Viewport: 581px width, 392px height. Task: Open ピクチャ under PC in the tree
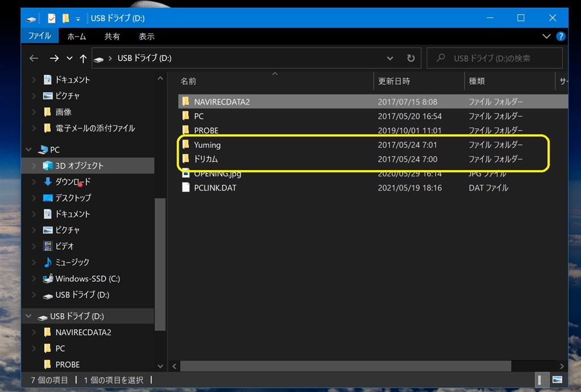click(x=68, y=230)
